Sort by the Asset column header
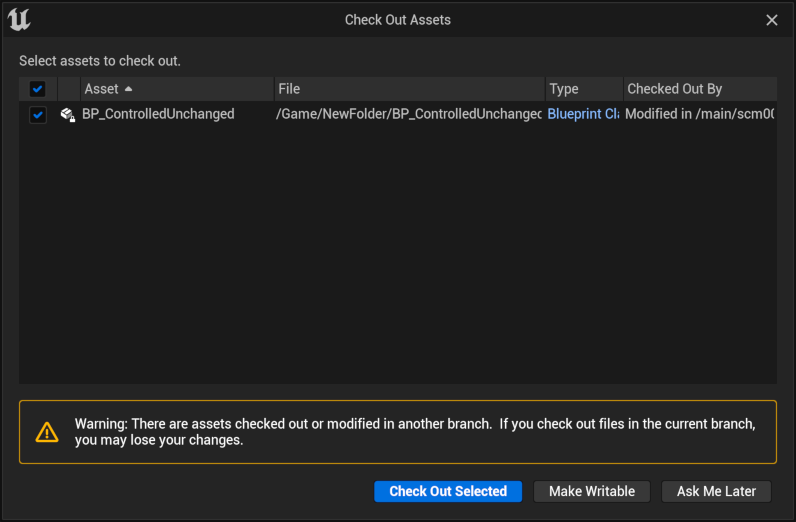Screen dimensions: 796x522 coord(177,89)
